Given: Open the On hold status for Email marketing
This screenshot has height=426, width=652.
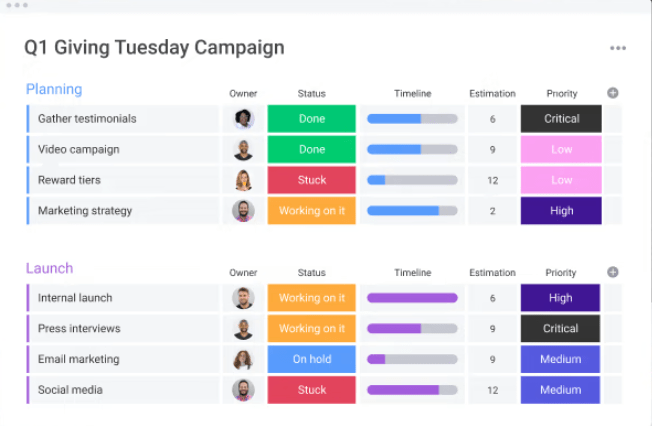Looking at the screenshot, I should tap(311, 359).
